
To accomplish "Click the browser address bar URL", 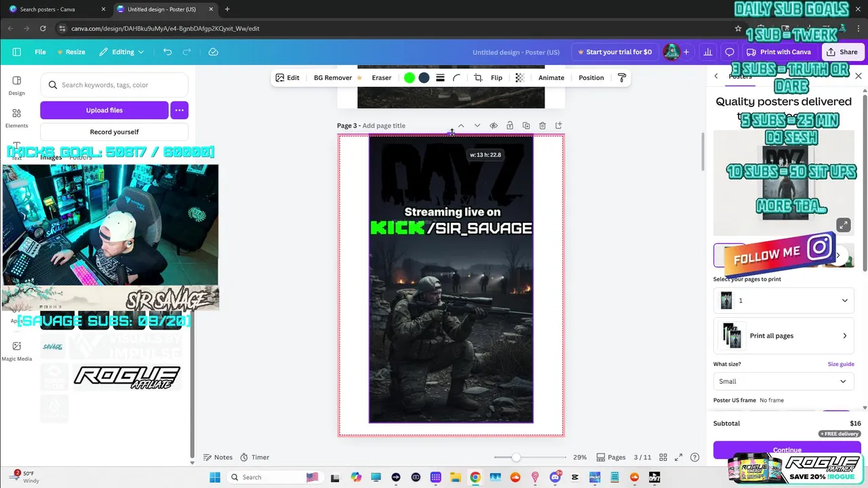I will tap(165, 28).
